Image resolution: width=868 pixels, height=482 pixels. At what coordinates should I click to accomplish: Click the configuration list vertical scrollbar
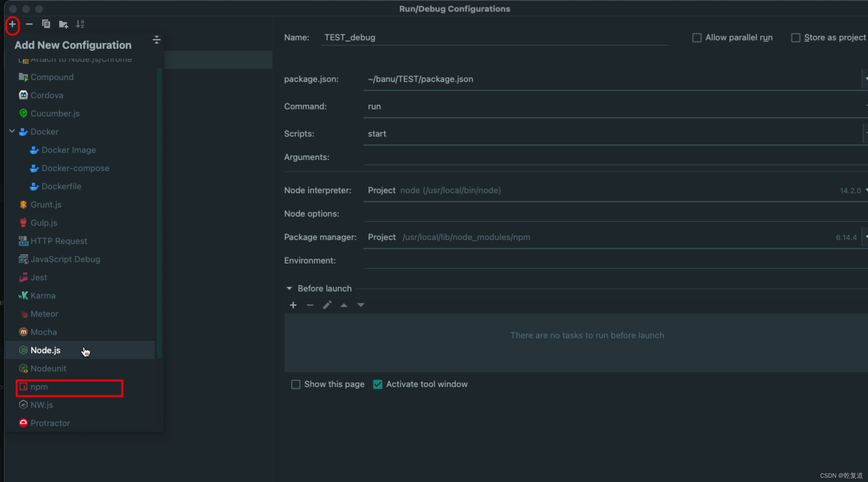(x=159, y=212)
